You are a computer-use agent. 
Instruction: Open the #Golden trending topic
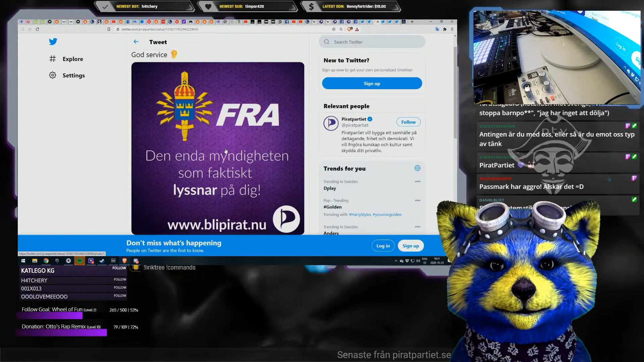(x=332, y=207)
